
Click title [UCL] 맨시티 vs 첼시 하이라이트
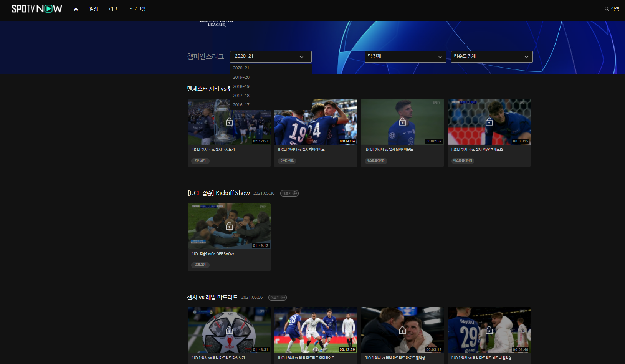(301, 149)
